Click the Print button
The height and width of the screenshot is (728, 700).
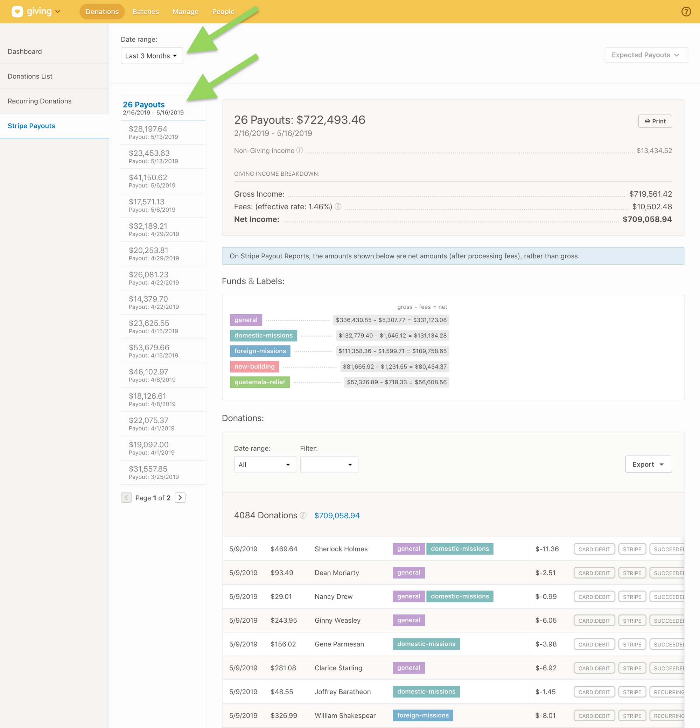[655, 121]
